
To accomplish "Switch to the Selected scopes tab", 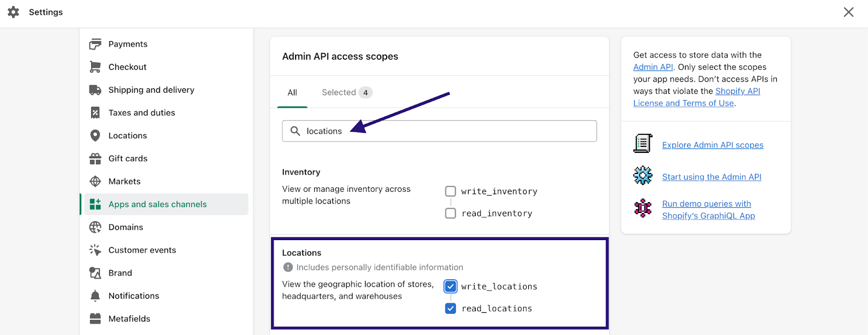I will pos(346,93).
